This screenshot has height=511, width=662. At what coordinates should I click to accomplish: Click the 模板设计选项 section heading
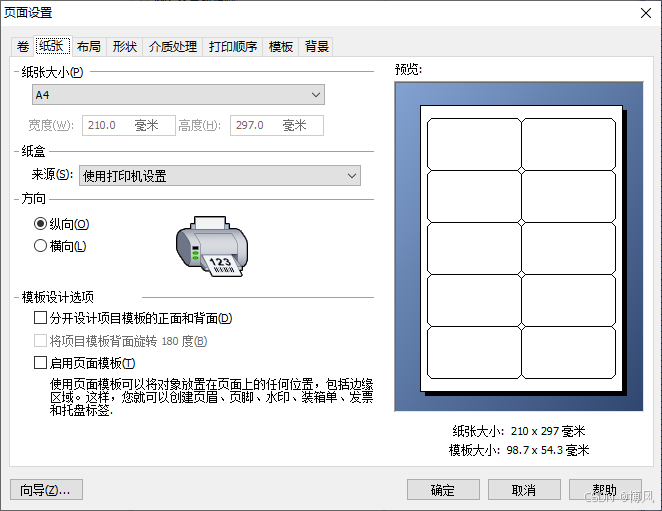pyautogui.click(x=58, y=297)
